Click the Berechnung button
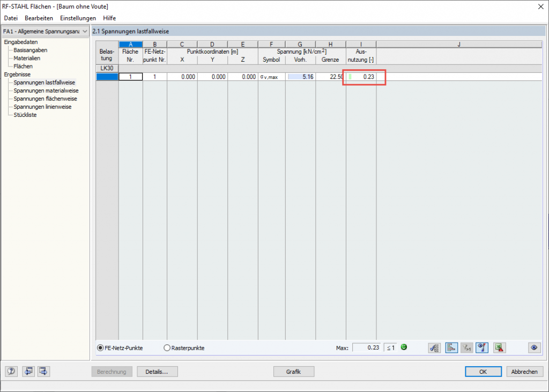The width and height of the screenshot is (549, 392). (112, 372)
